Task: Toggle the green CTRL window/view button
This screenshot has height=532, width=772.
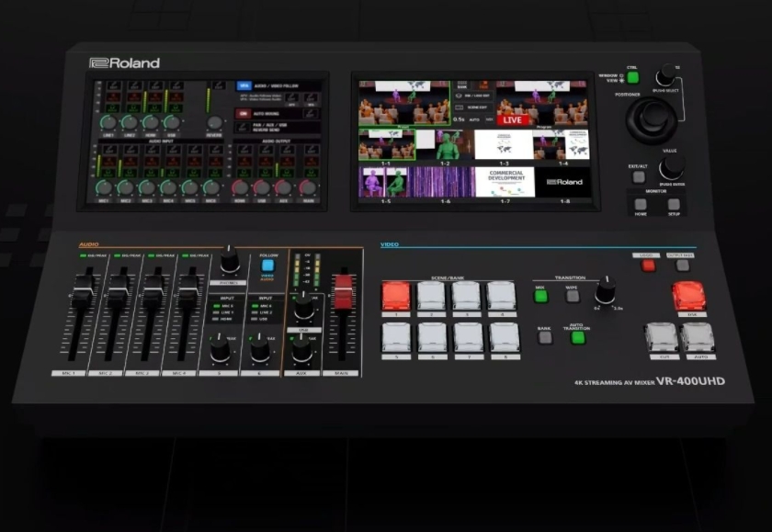Action: click(632, 77)
